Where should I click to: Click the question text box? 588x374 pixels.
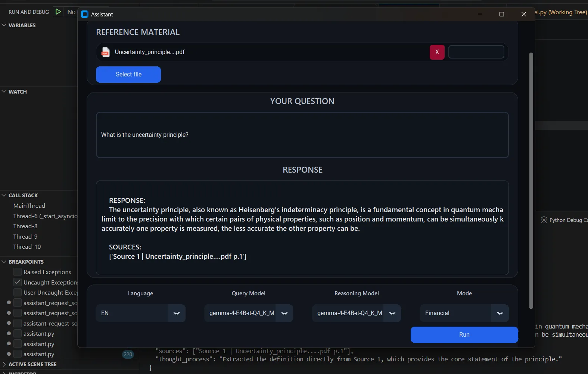click(302, 135)
